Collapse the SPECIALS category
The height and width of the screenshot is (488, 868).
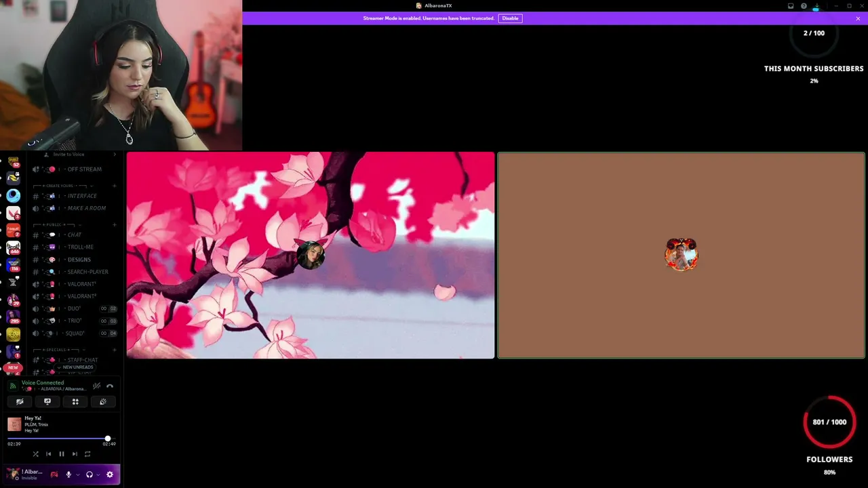(x=60, y=350)
